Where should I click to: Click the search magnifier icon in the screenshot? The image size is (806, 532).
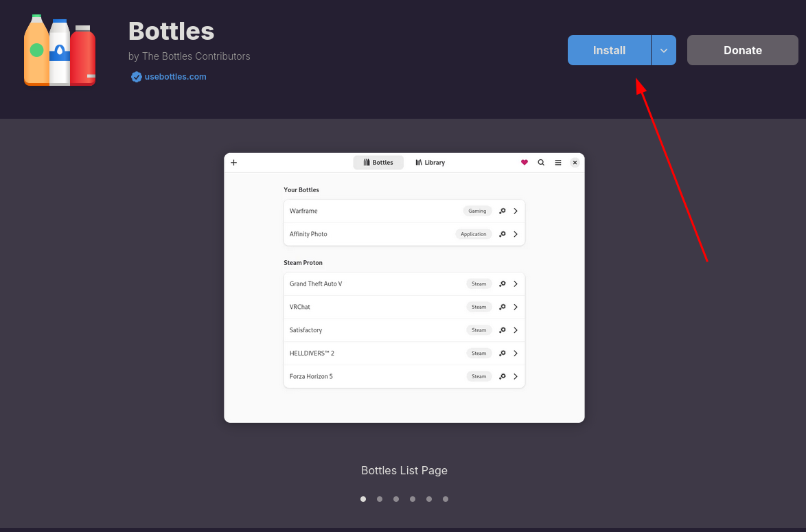[x=541, y=163]
